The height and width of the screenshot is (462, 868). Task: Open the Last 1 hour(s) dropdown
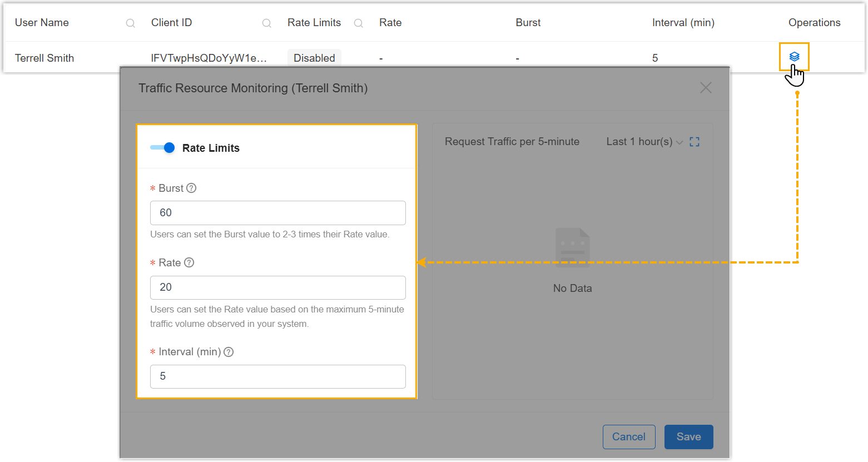tap(644, 142)
